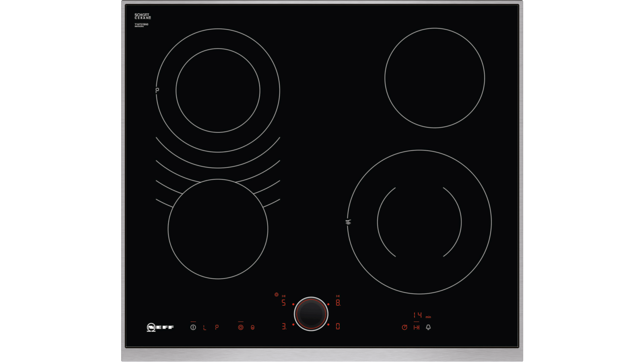Tap the red stopwatch timer symbol
This screenshot has width=644, height=362.
(x=405, y=327)
